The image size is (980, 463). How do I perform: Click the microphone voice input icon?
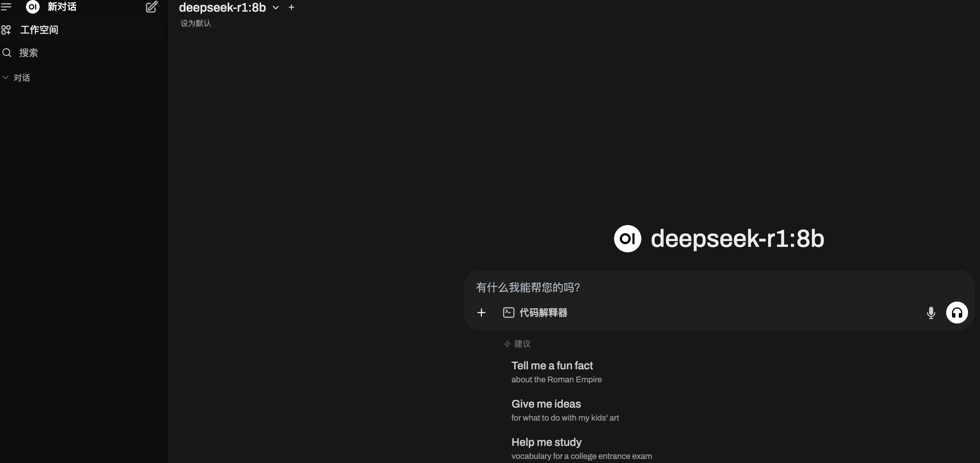point(931,313)
